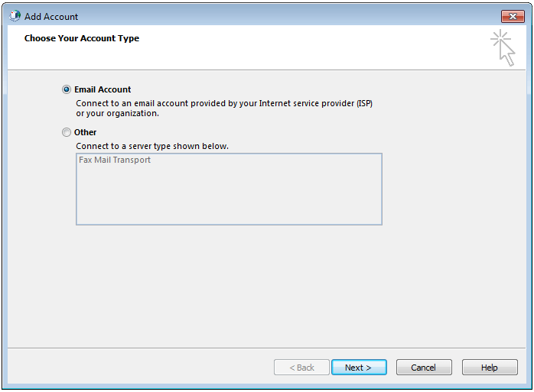Select the Other radio button
This screenshot has width=534, height=392.
(67, 132)
